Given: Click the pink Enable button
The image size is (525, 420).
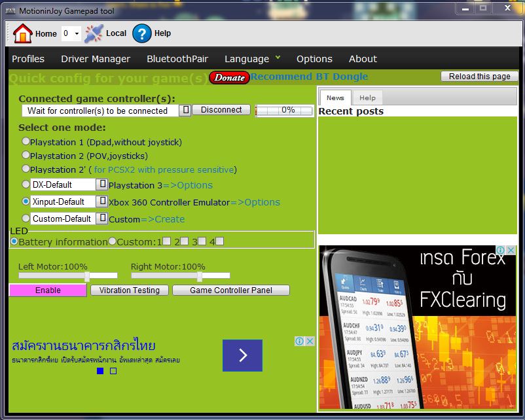Looking at the screenshot, I should (x=48, y=290).
